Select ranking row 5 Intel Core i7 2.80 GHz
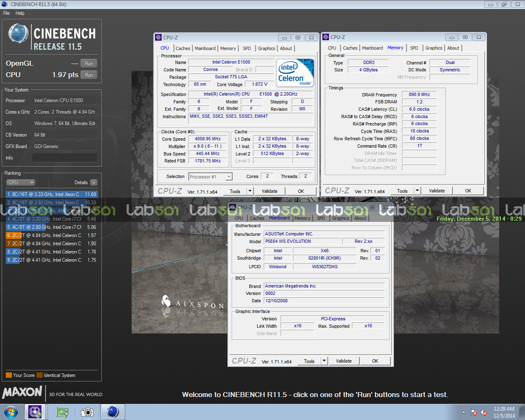This screenshot has width=525, height=420. (52, 227)
